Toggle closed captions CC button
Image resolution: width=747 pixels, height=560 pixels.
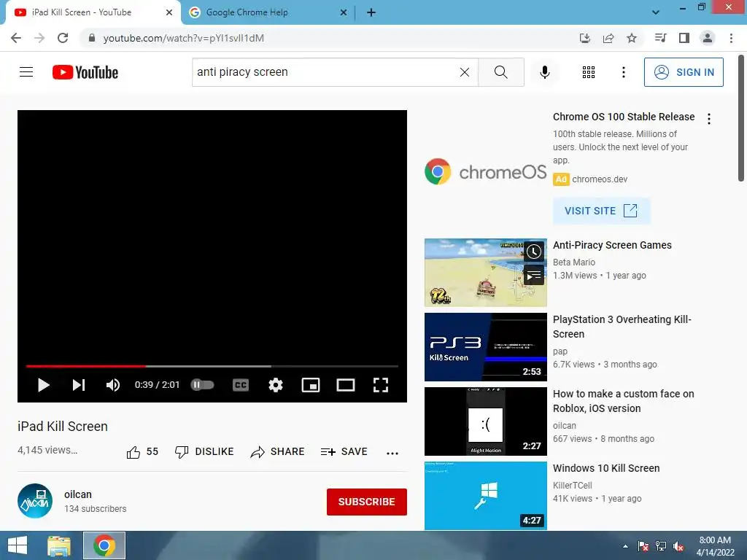[x=241, y=385]
